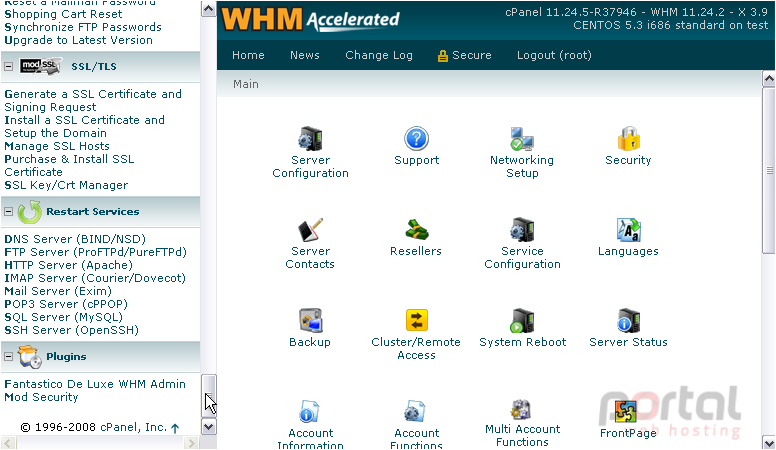Image resolution: width=776 pixels, height=450 pixels.
Task: Open the Account Information icon
Action: pyautogui.click(x=309, y=412)
